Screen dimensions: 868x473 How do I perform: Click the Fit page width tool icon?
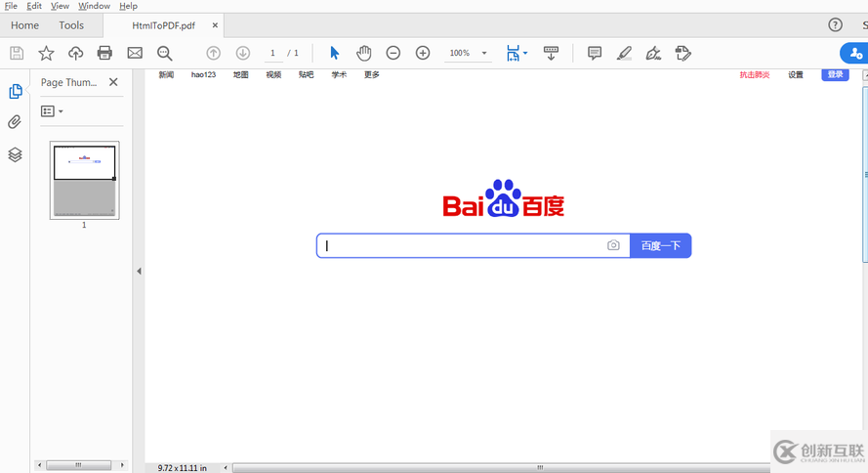tap(513, 53)
